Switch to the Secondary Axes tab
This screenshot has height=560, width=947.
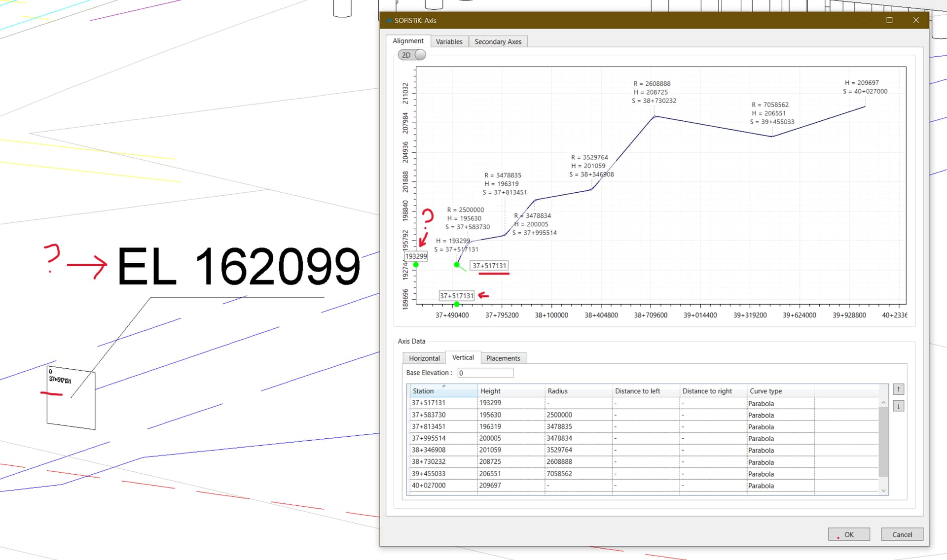tap(497, 41)
